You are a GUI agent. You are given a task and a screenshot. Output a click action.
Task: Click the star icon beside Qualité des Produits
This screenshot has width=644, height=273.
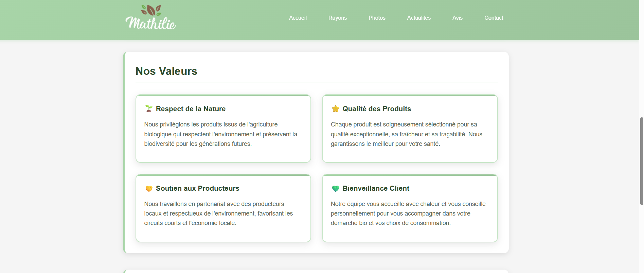(336, 109)
